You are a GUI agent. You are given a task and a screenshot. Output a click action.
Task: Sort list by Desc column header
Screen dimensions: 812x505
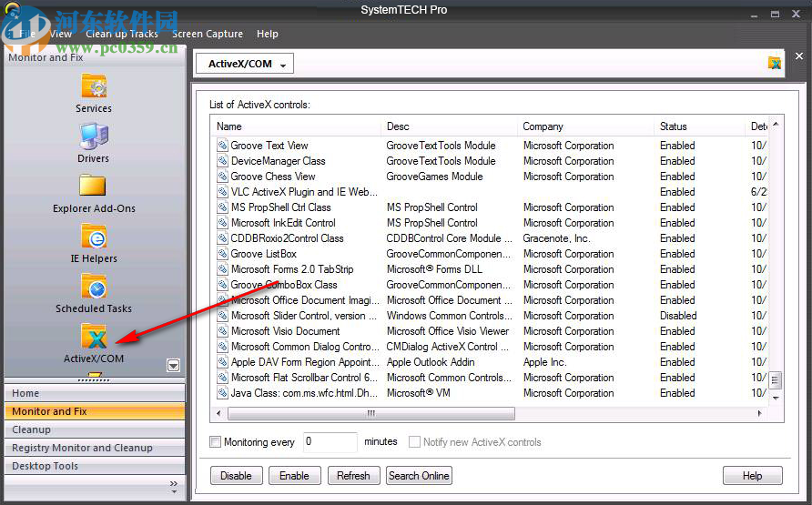coord(450,126)
